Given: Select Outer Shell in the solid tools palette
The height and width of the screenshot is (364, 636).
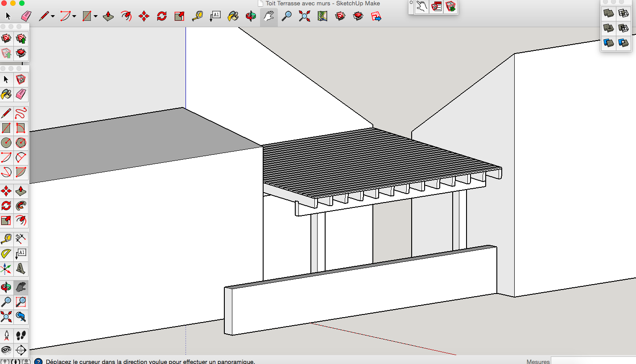Looking at the screenshot, I should coord(608,13).
